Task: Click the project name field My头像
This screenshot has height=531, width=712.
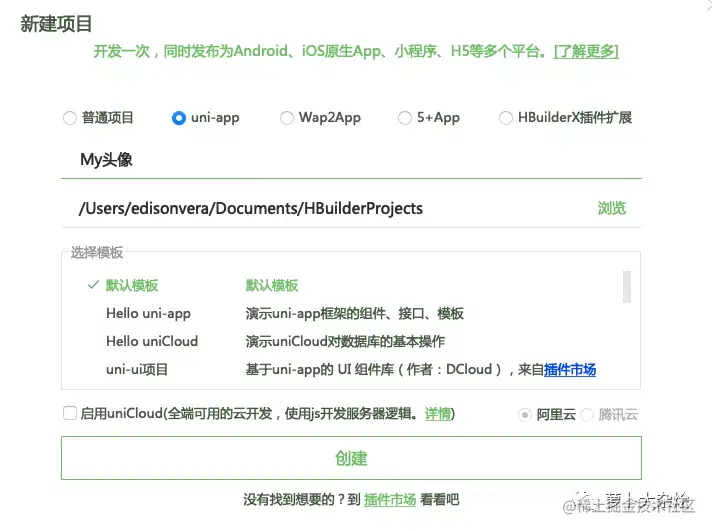Action: click(351, 160)
